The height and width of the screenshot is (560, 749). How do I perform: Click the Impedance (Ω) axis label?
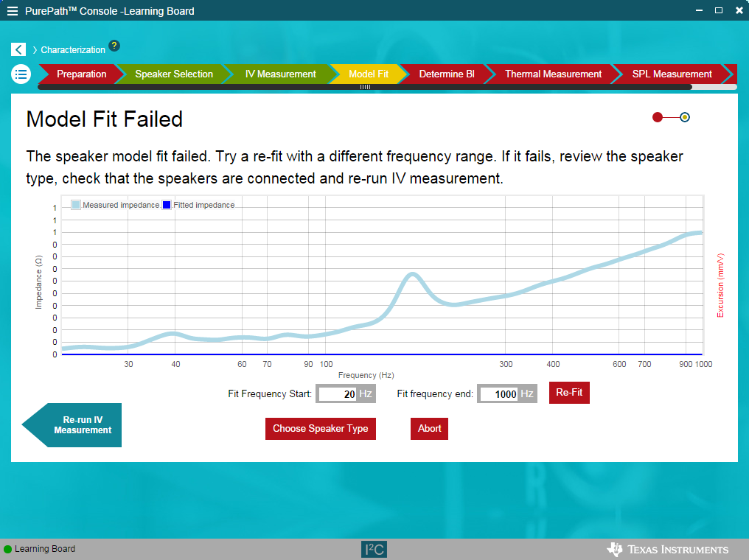38,281
